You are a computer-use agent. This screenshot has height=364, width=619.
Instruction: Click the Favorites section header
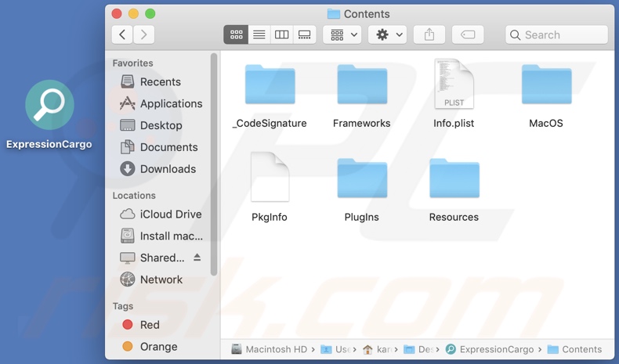(x=132, y=63)
